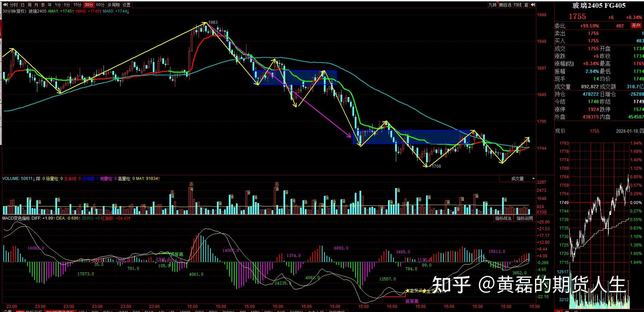Viewport: 644px width, 312px height.
Task: Switch chart to 60分 period
Action: pos(100,5)
